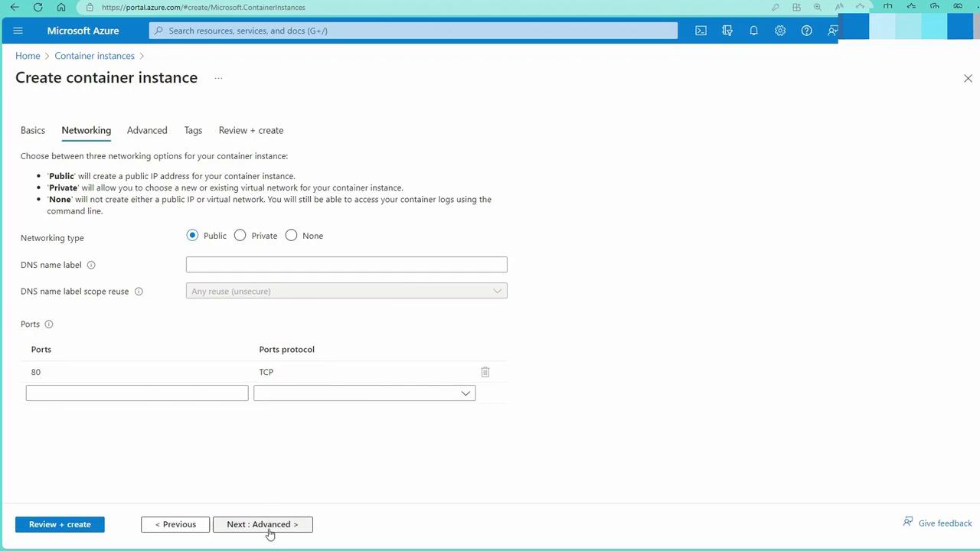This screenshot has width=980, height=551.
Task: Open the Review + create tab
Action: coord(251,130)
